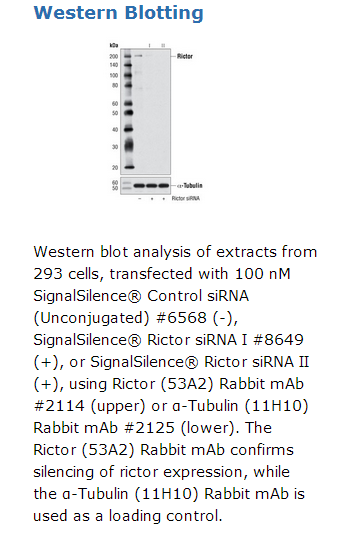Click product number #6568 in the caption
Screen dimensions: 362x538
[x=181, y=318]
